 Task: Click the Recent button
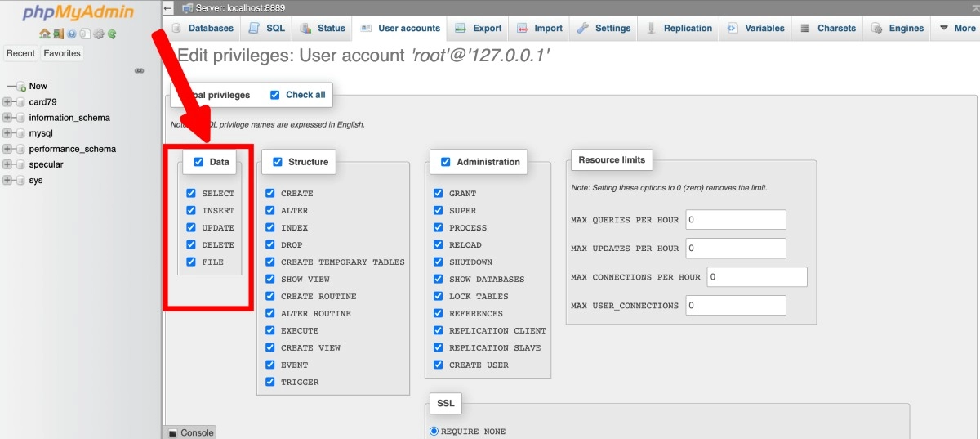click(x=20, y=53)
